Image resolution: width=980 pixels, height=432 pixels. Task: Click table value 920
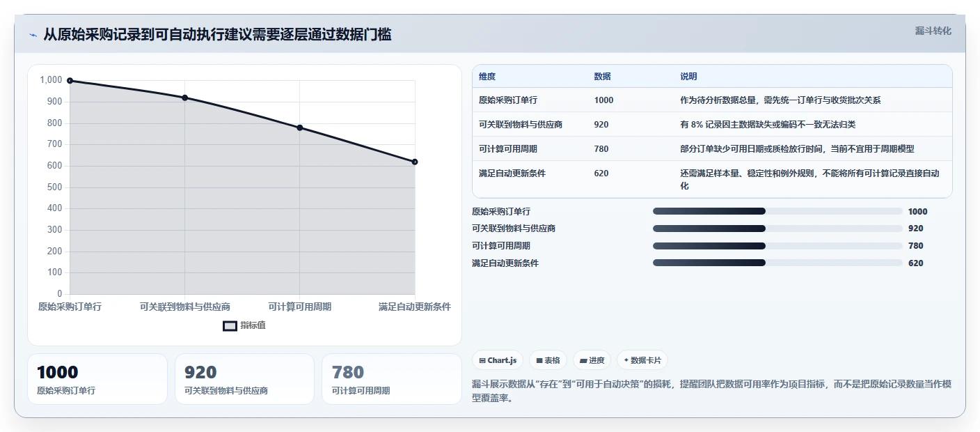[x=601, y=125]
